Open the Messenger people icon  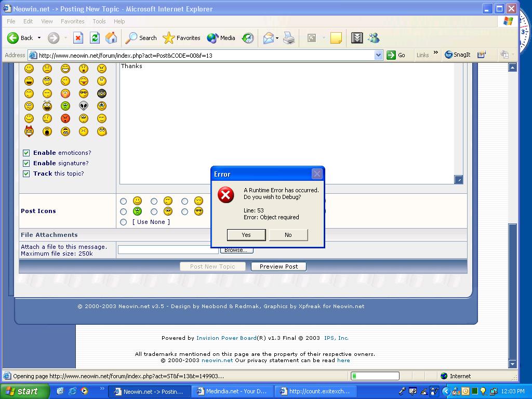tap(374, 38)
